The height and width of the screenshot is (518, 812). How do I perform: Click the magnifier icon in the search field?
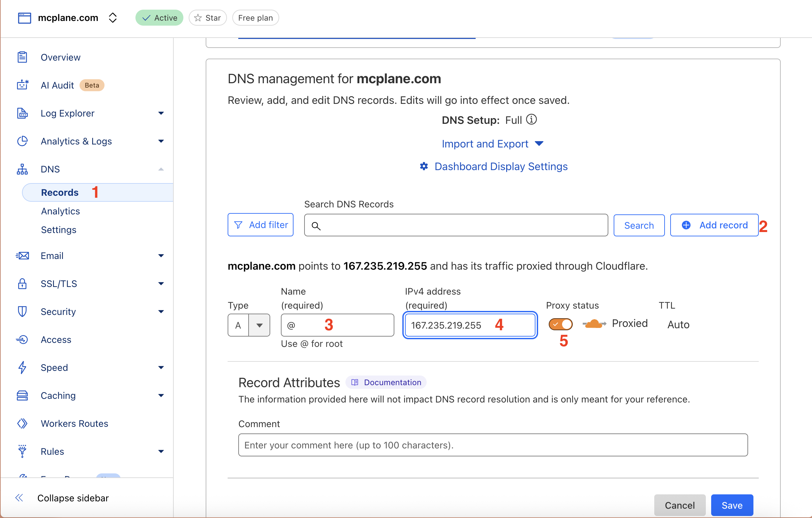316,226
